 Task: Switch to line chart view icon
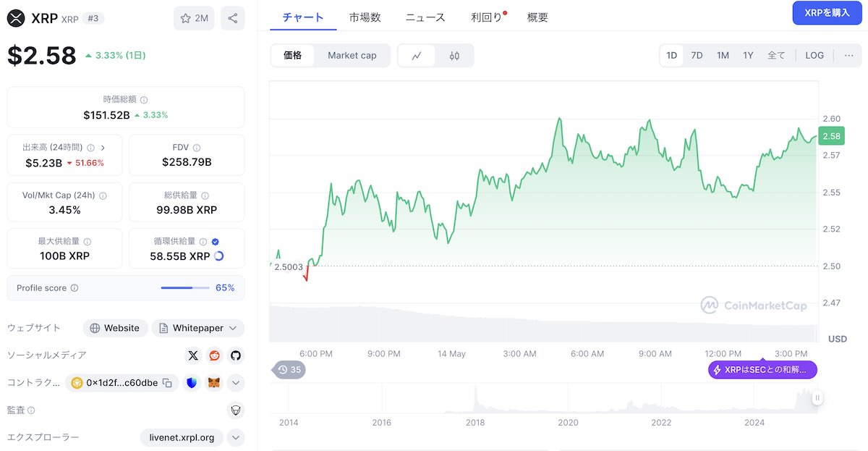(417, 56)
